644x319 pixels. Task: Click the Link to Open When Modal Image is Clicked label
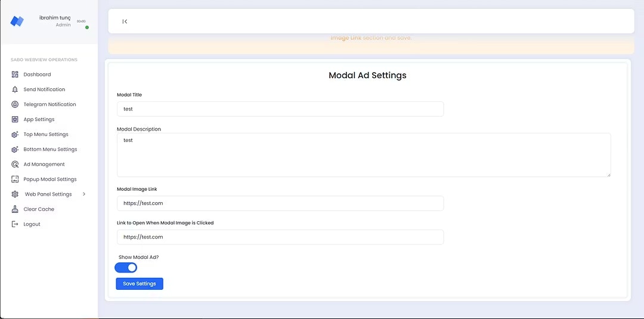[x=166, y=223]
